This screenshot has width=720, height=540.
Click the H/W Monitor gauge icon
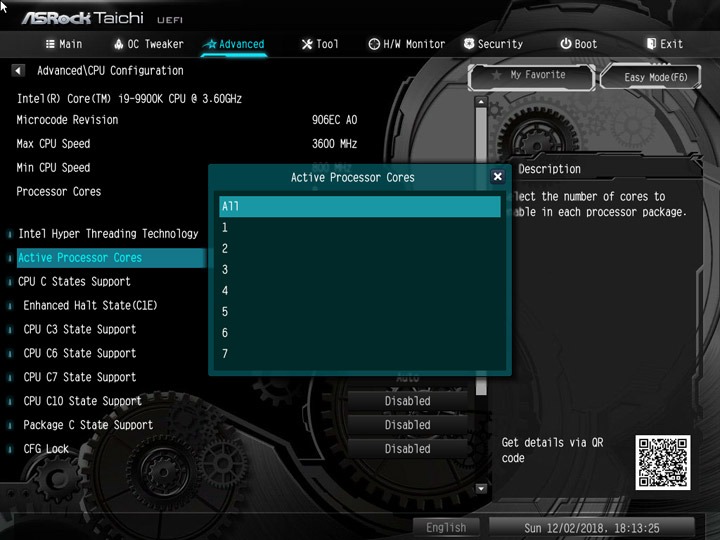[x=374, y=44]
